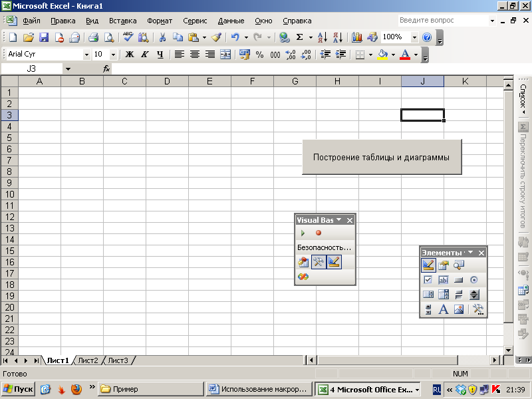Decrease indent of cell
Viewport: 532px width, 399px height.
(325, 55)
